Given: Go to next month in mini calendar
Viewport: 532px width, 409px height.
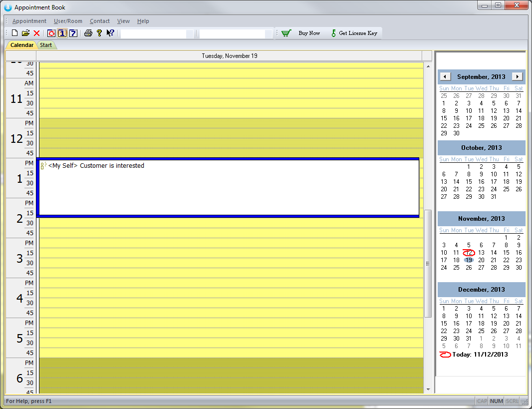Looking at the screenshot, I should click(x=518, y=77).
